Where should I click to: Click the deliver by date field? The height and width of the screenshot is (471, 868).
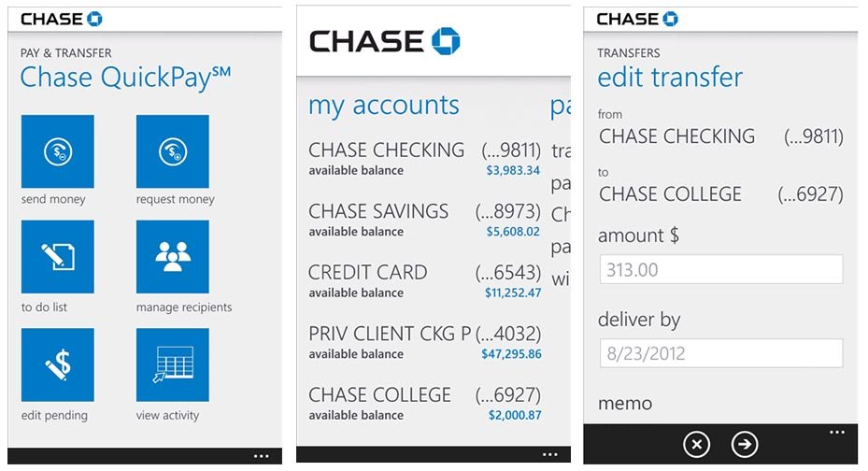point(721,354)
